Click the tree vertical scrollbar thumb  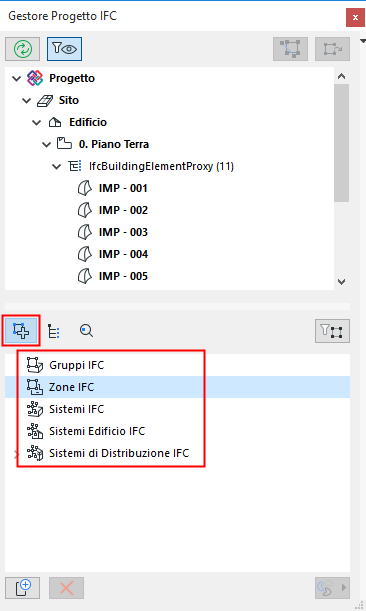point(341,143)
